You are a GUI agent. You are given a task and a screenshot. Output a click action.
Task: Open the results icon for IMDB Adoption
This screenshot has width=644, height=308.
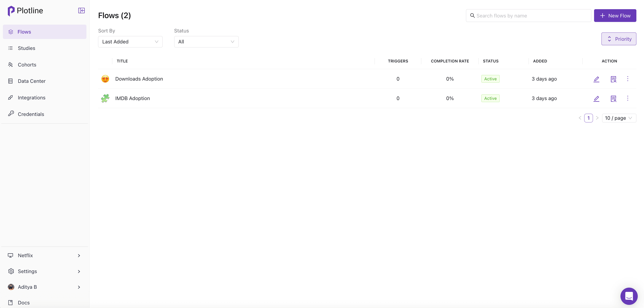pyautogui.click(x=613, y=98)
